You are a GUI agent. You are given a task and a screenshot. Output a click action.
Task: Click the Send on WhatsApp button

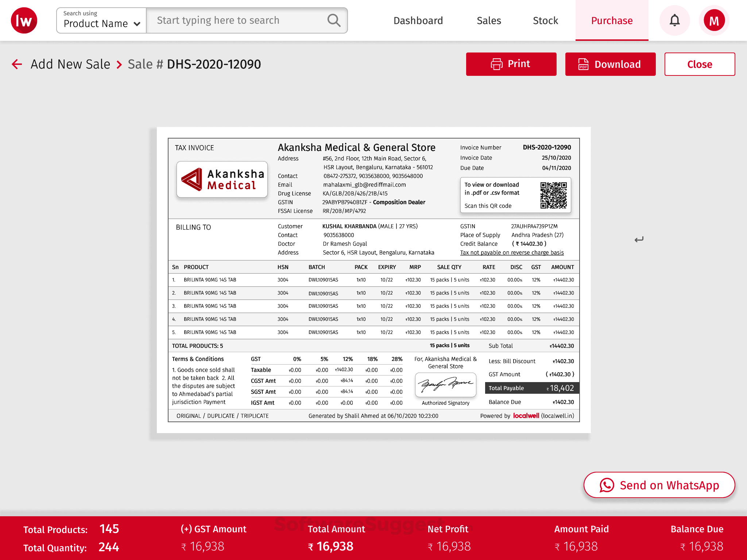pyautogui.click(x=659, y=485)
